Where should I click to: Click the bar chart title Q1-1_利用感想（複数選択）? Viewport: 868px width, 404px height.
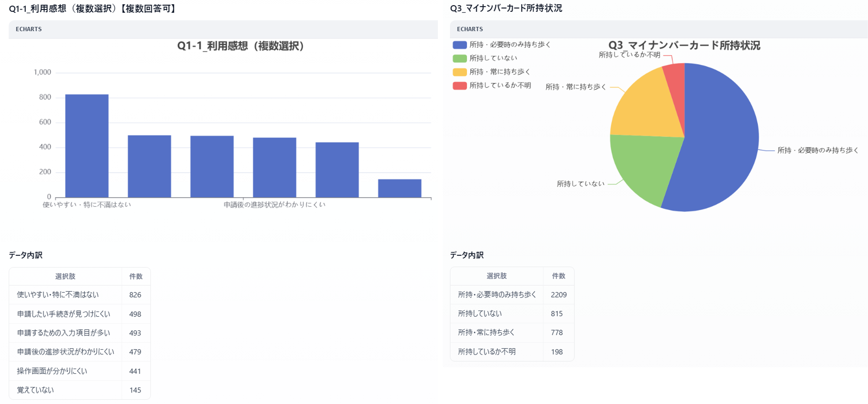241,46
